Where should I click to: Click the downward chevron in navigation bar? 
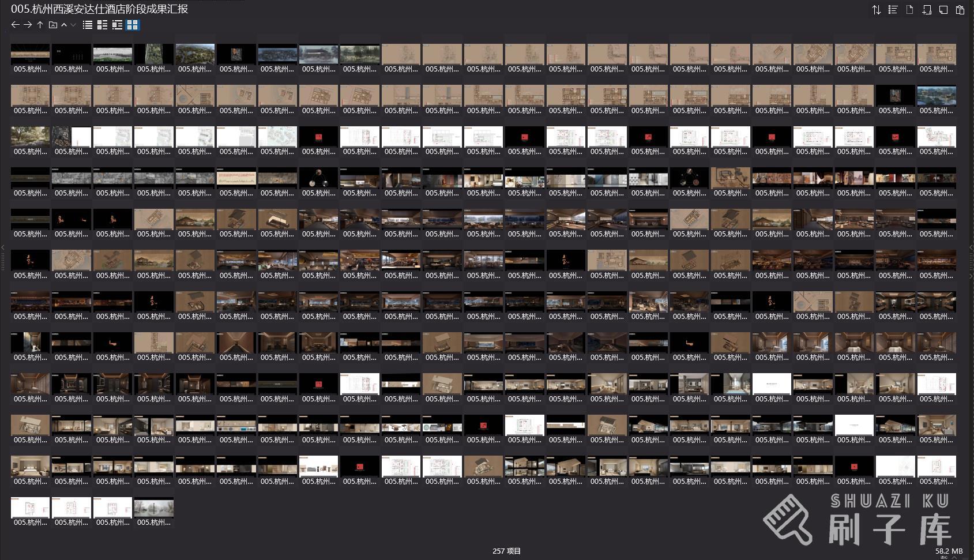[73, 25]
